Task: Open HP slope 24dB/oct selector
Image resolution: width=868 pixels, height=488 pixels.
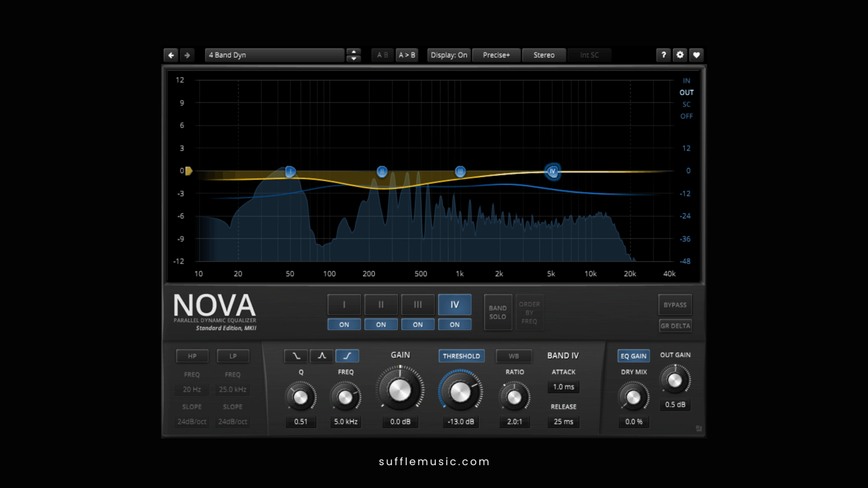Action: [x=192, y=421]
